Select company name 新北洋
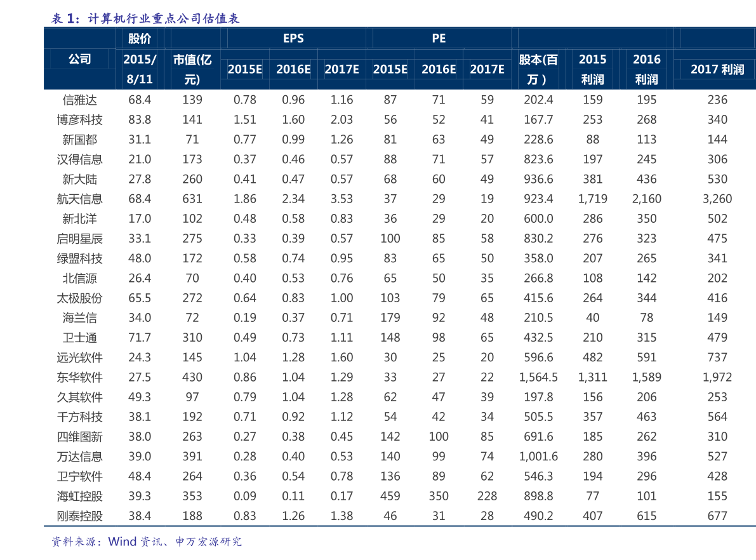Viewport: 756px width, 560px height. (79, 218)
